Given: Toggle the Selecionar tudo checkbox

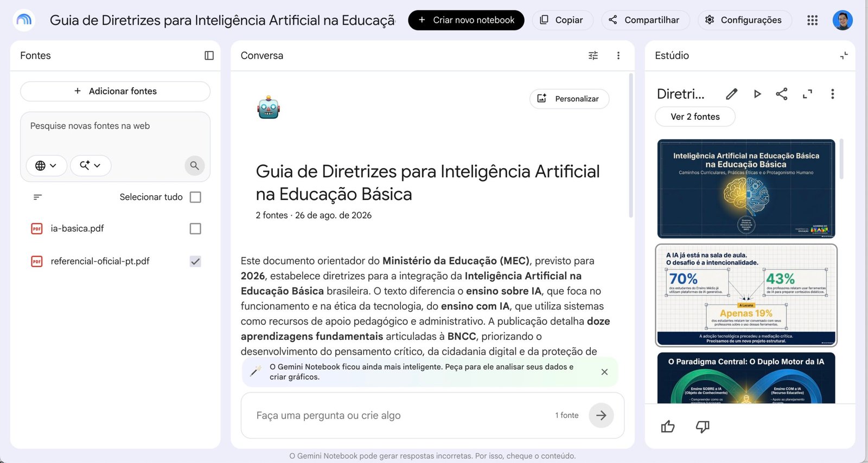Looking at the screenshot, I should [195, 197].
